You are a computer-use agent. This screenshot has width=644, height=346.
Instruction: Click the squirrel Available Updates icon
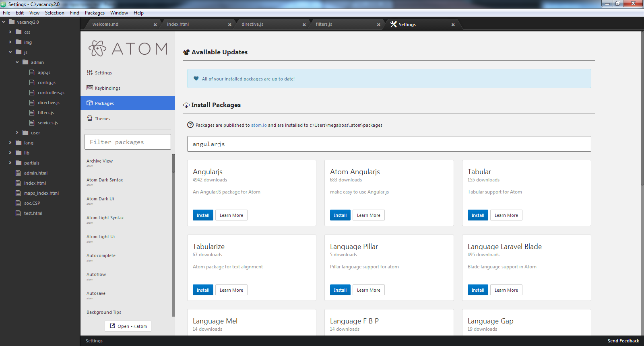186,52
